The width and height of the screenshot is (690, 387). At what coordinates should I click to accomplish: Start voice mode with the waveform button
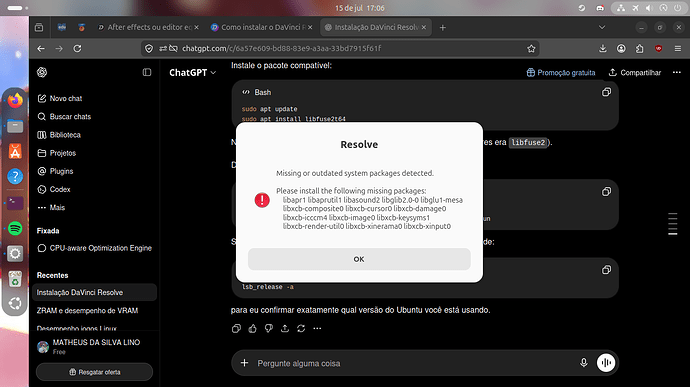point(606,363)
